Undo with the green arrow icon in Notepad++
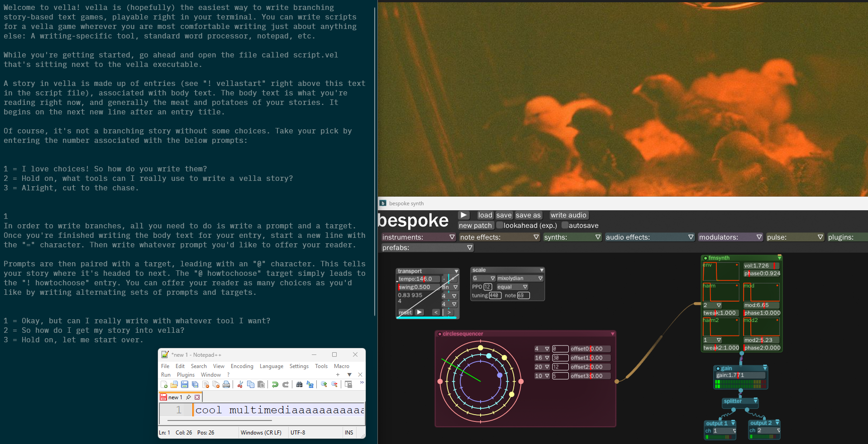Screen dimensions: 868x444 pyautogui.click(x=275, y=384)
